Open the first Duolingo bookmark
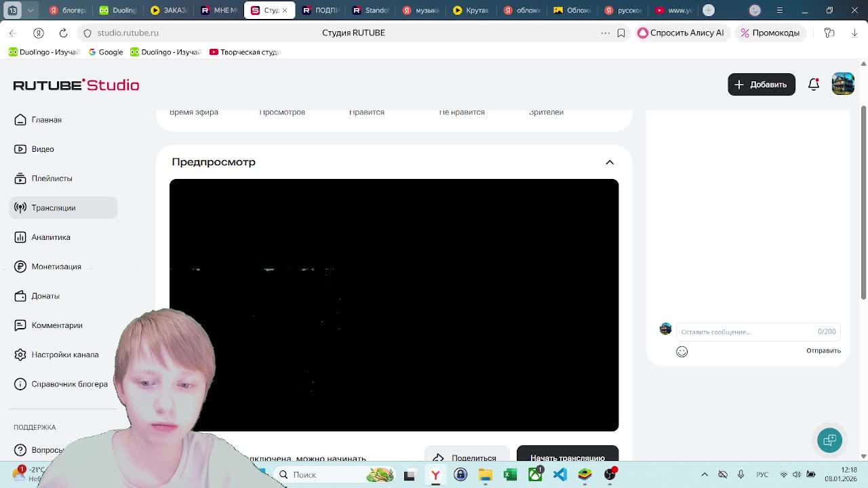This screenshot has height=488, width=868. pos(44,52)
